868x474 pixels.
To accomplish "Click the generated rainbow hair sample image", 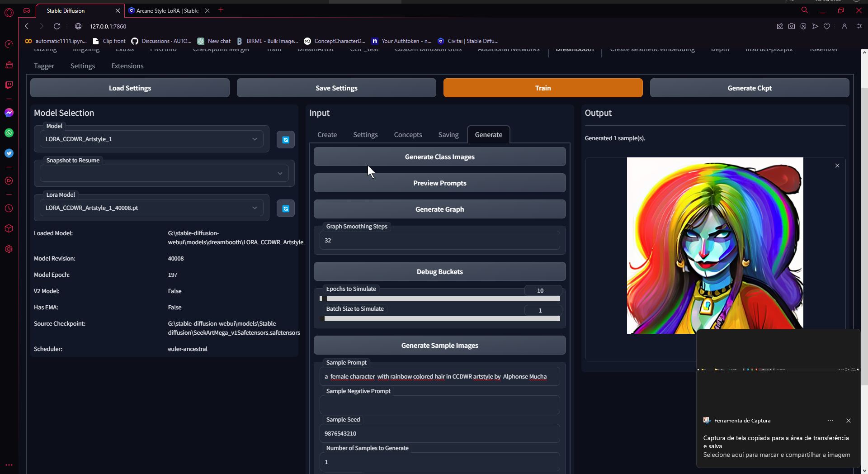I will pos(715,246).
